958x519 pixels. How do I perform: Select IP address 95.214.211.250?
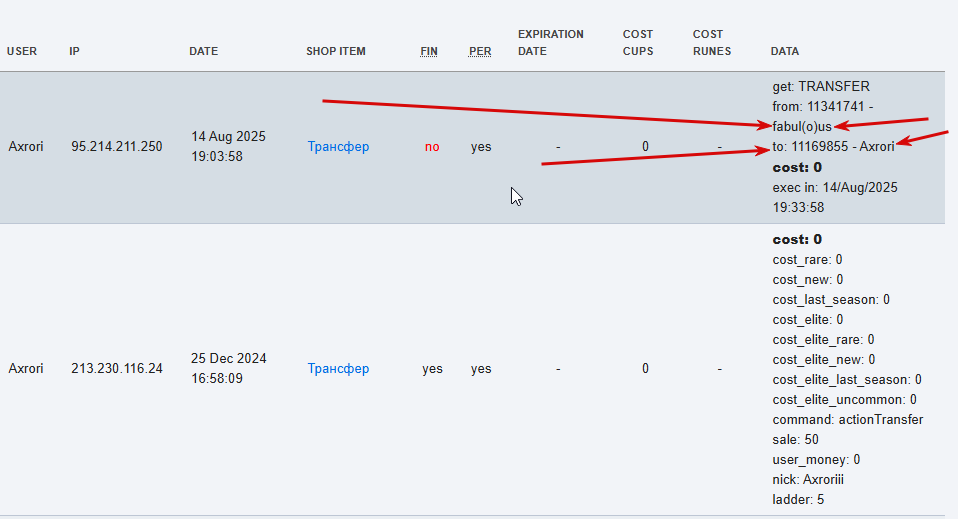pyautogui.click(x=117, y=147)
